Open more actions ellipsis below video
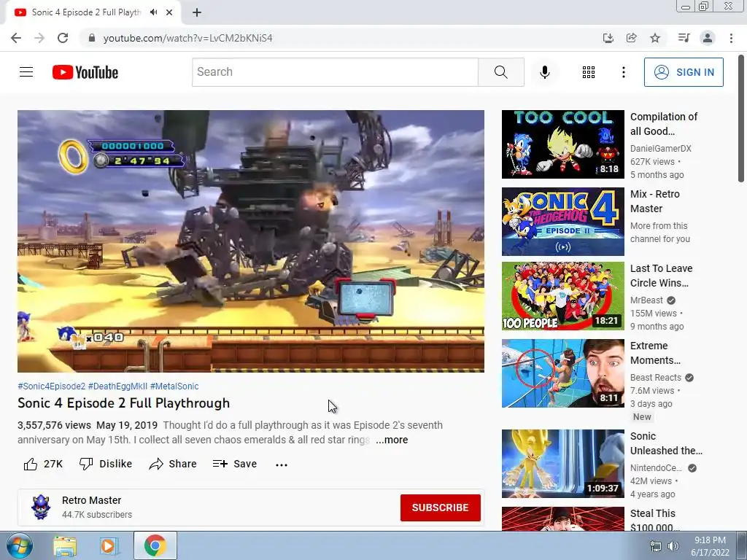Image resolution: width=747 pixels, height=560 pixels. [282, 464]
